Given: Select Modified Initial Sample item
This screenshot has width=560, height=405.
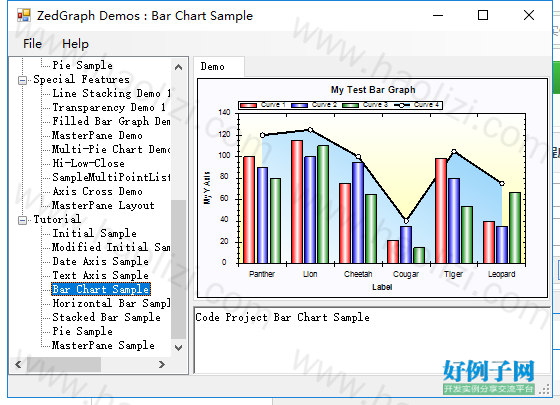Looking at the screenshot, I should pyautogui.click(x=111, y=248).
